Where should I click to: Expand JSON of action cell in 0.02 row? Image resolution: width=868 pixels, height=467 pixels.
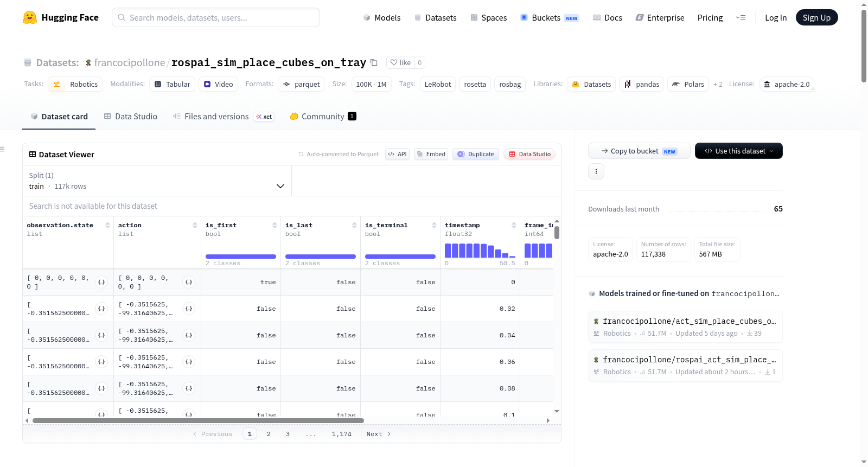coord(189,309)
